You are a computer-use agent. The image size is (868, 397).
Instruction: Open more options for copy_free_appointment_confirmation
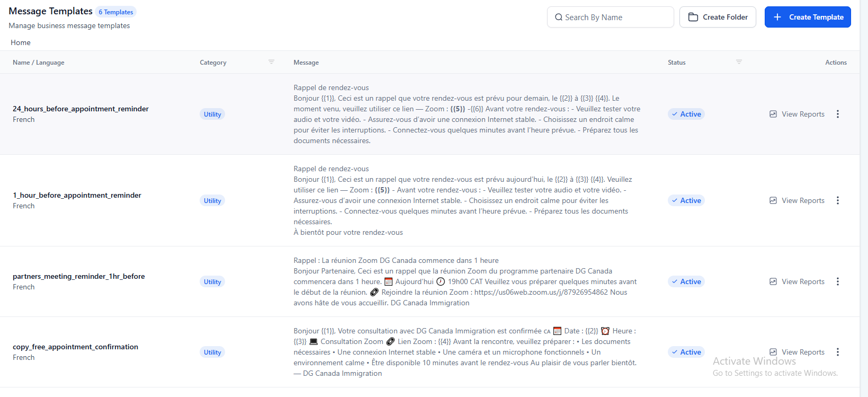pyautogui.click(x=838, y=352)
